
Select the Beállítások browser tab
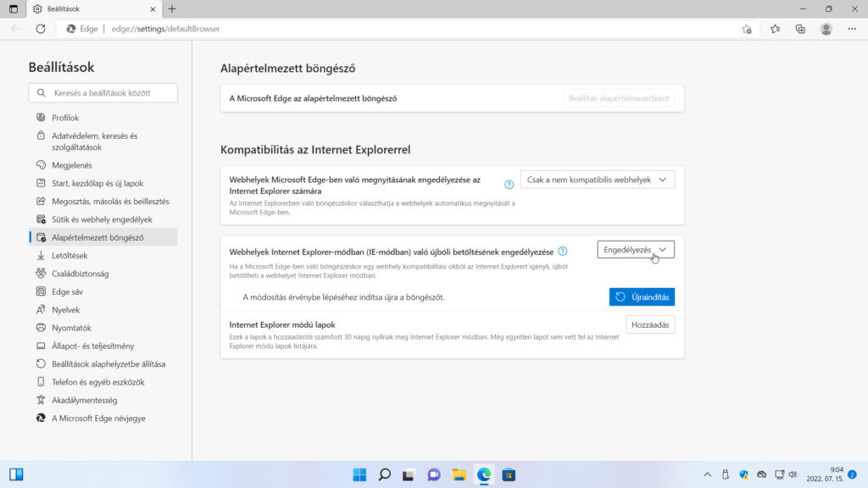[94, 8]
